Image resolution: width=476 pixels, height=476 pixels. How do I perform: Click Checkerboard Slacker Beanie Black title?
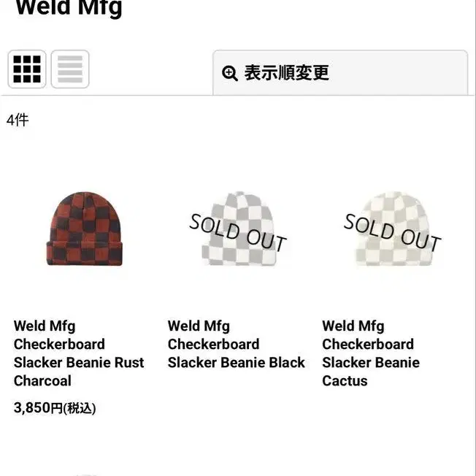tap(237, 344)
